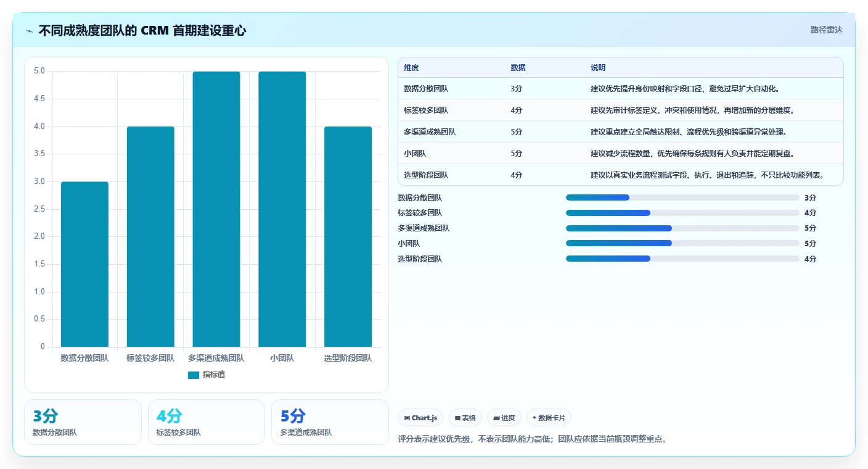The height and width of the screenshot is (469, 868).
Task: Click the 5.0 tick on the chart's vertical axis
Action: (39, 71)
